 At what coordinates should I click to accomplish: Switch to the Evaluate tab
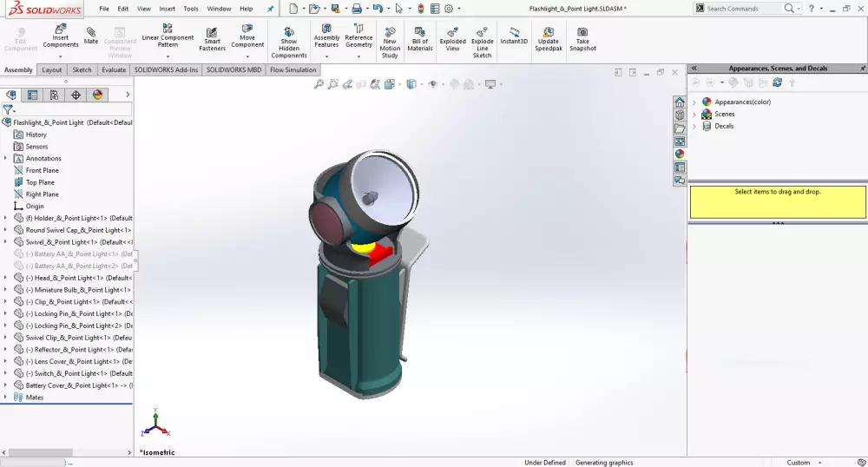coord(114,69)
